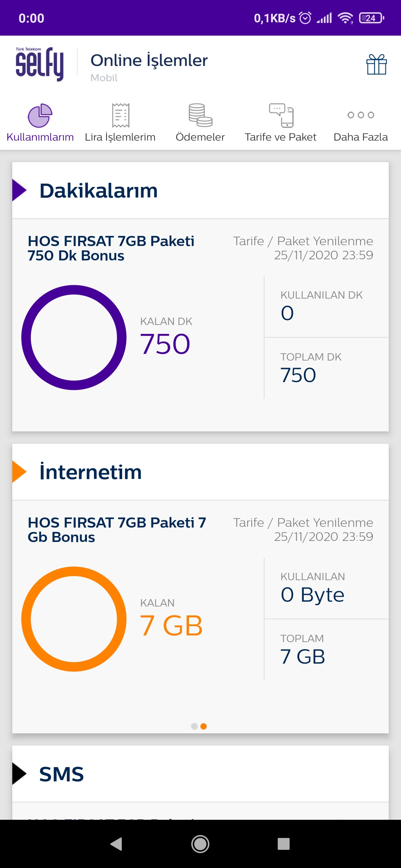Tap the Selfy logo
The height and width of the screenshot is (868, 401).
click(x=40, y=64)
